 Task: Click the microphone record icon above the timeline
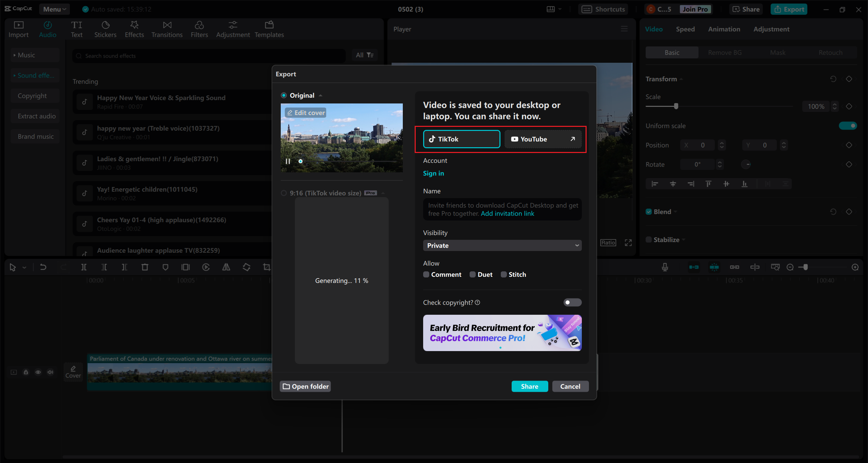(665, 267)
